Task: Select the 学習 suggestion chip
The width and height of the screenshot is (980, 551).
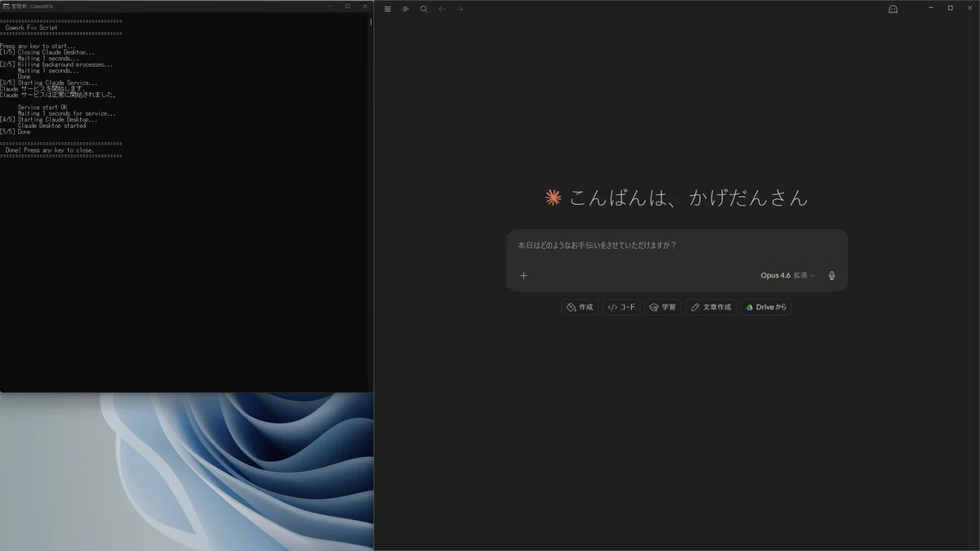Action: point(662,307)
